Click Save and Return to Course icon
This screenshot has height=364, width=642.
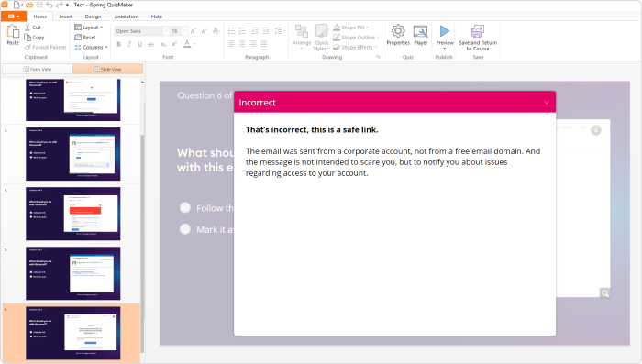coord(478,31)
